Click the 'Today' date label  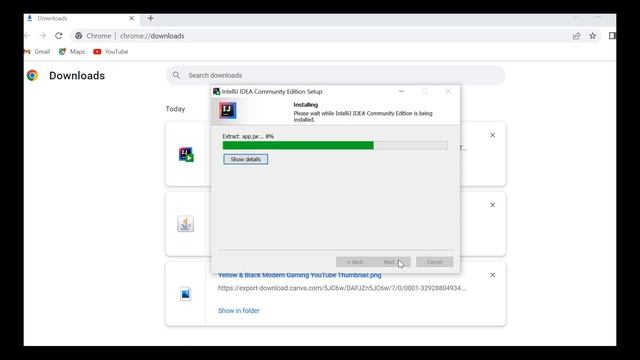[176, 109]
